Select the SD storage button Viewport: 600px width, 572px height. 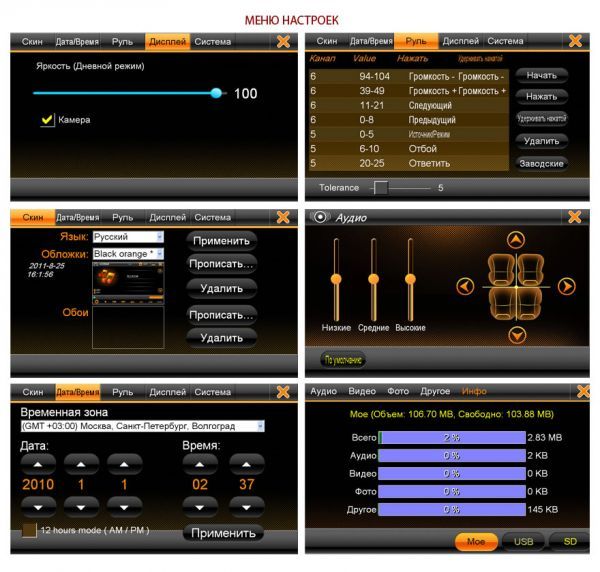pos(570,541)
